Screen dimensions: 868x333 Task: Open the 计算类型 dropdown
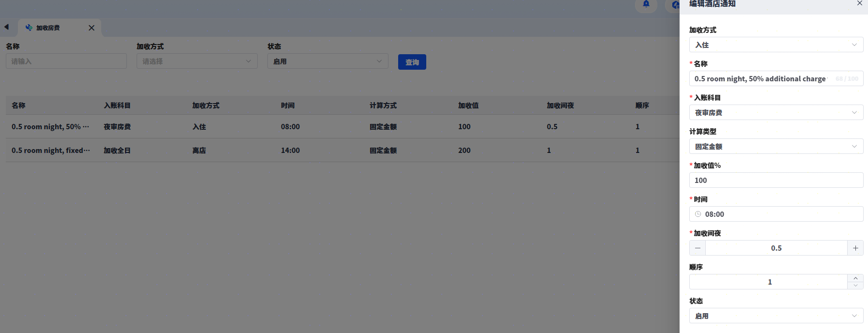[776, 146]
